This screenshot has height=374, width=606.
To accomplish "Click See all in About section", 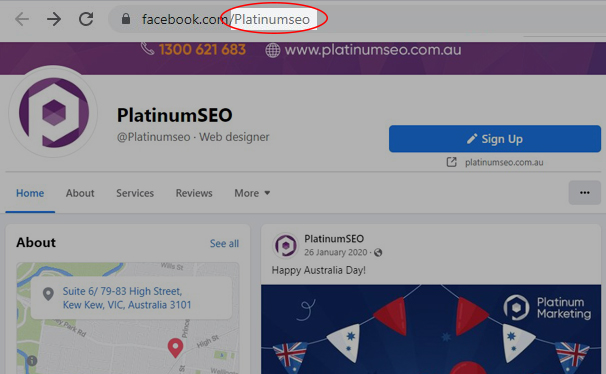I will 224,243.
